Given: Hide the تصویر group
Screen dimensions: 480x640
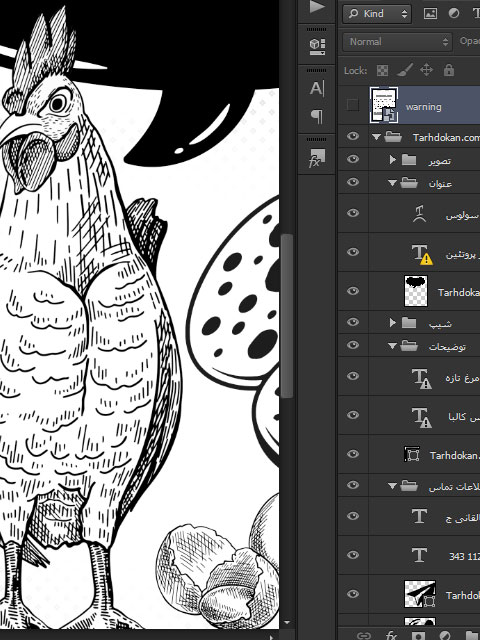Looking at the screenshot, I should tap(353, 159).
